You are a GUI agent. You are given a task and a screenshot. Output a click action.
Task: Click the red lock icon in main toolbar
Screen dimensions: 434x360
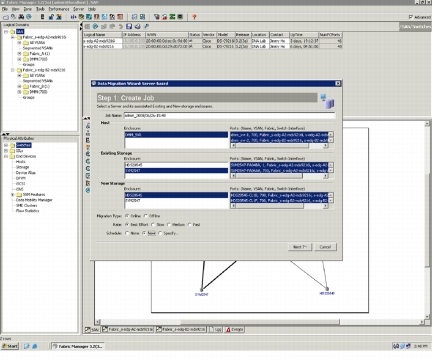tap(164, 17)
